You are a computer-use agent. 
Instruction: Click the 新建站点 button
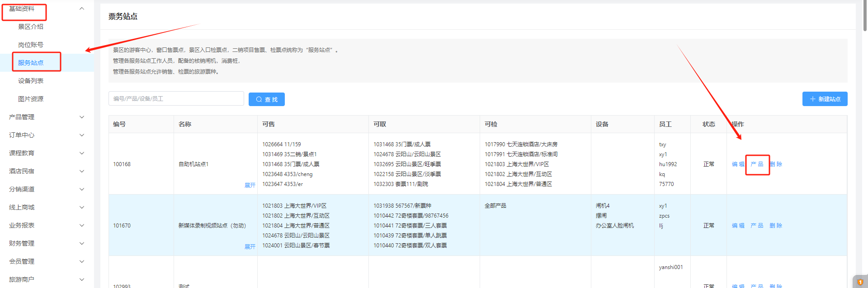825,99
